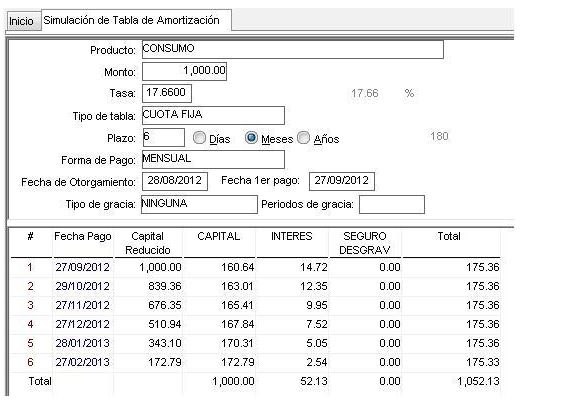Screen dimensions: 575x406
Task: Click the empty Periodos de gracia field
Action: pos(392,204)
